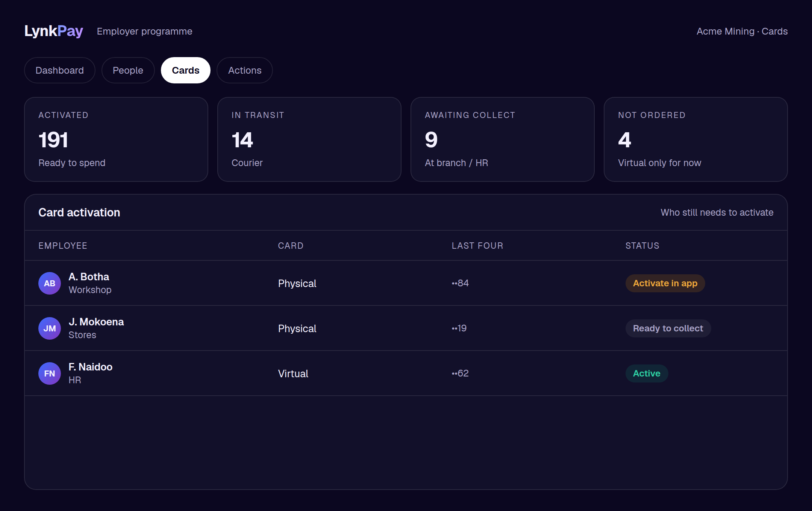Click 'Virtual only for now' caption
The image size is (812, 511).
click(x=659, y=163)
